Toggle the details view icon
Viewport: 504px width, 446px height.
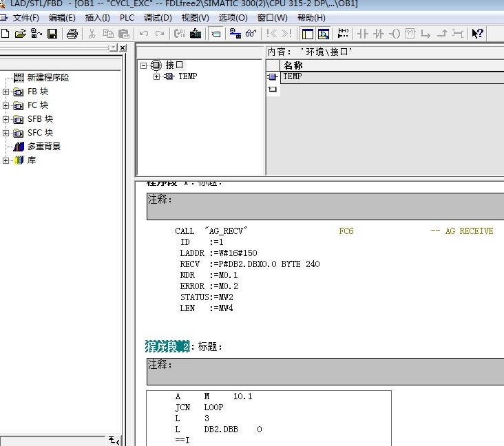coord(324,34)
